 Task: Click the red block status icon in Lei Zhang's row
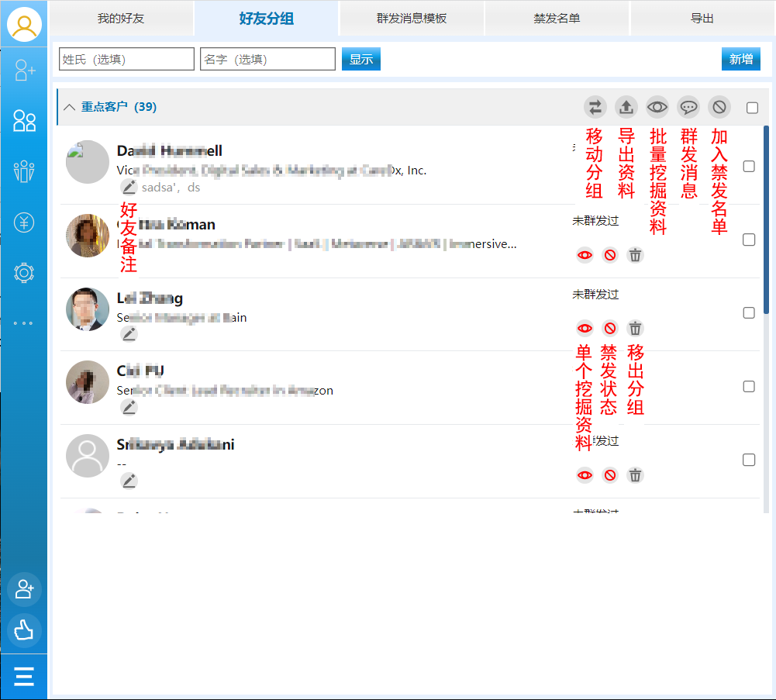coord(610,328)
